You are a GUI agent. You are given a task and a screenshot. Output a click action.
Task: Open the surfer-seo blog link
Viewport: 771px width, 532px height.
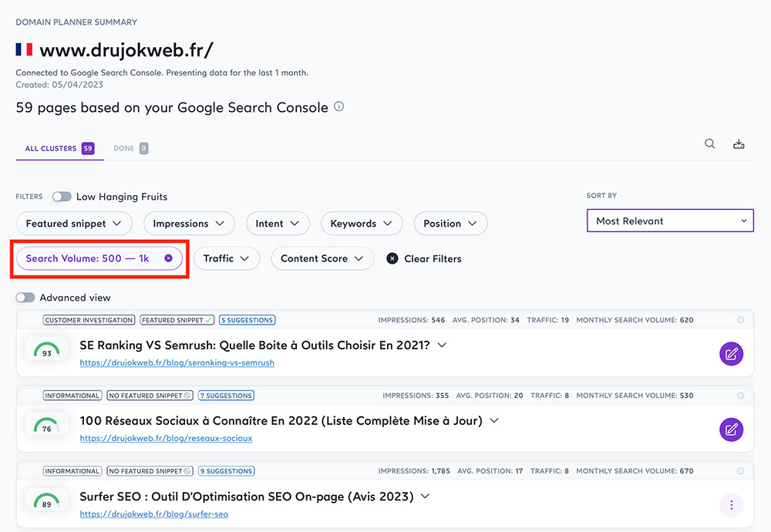pyautogui.click(x=154, y=513)
